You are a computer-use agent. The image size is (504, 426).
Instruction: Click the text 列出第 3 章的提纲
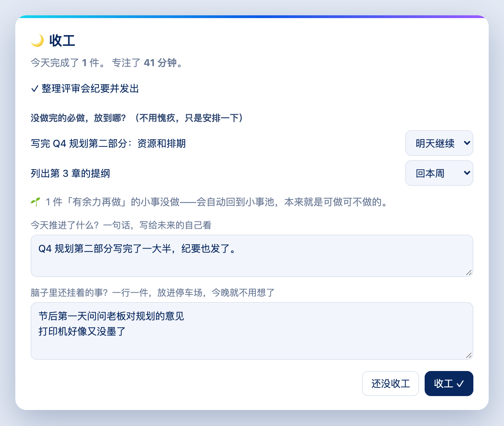point(70,173)
